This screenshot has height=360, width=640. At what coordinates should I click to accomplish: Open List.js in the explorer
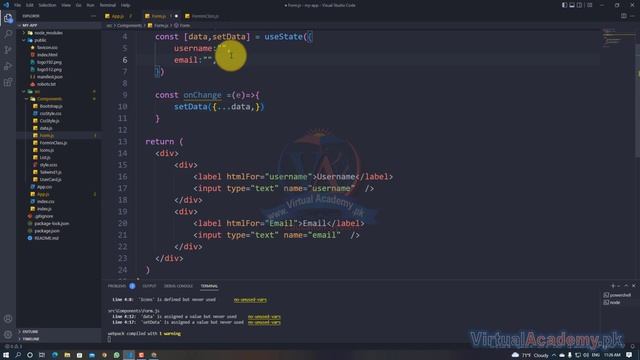pos(44,158)
